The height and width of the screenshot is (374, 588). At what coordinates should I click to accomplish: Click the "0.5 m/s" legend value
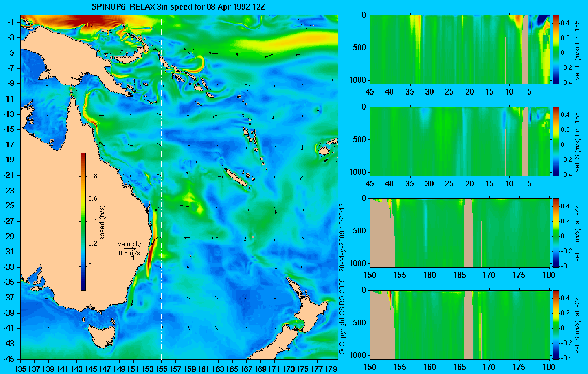tap(129, 253)
